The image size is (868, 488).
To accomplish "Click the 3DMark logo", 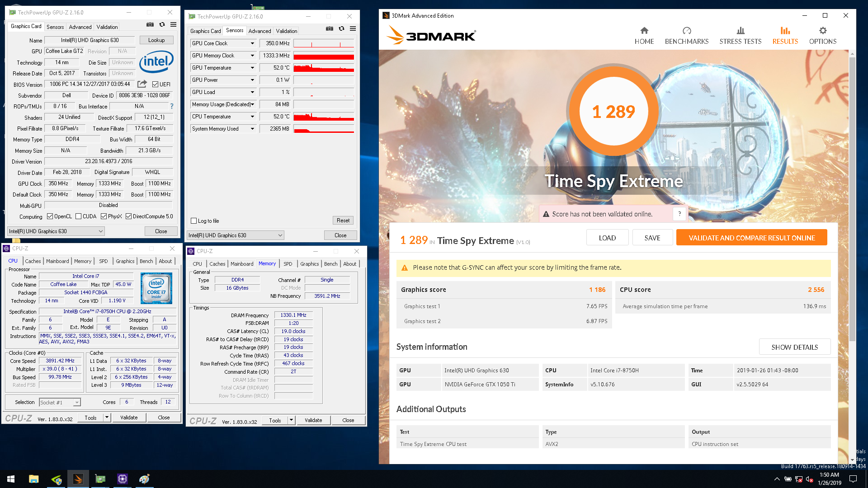I will [431, 35].
